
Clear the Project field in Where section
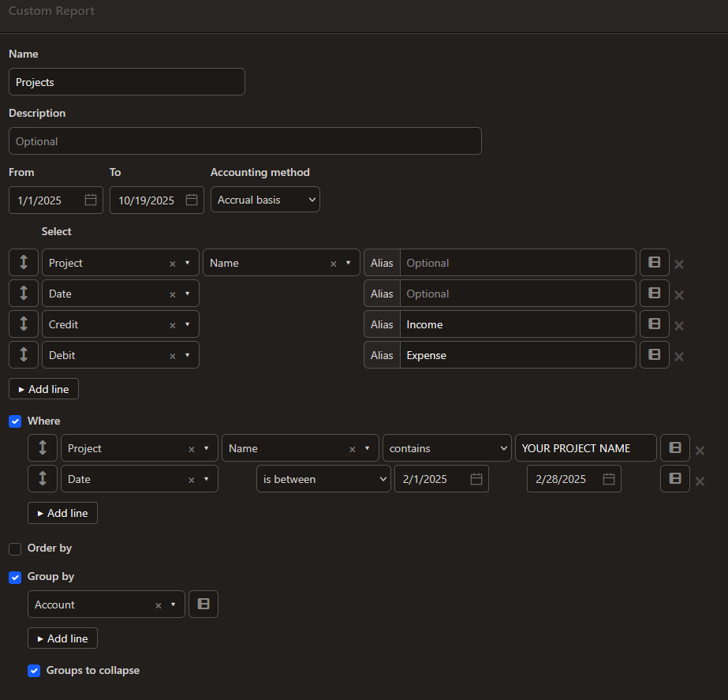point(192,449)
